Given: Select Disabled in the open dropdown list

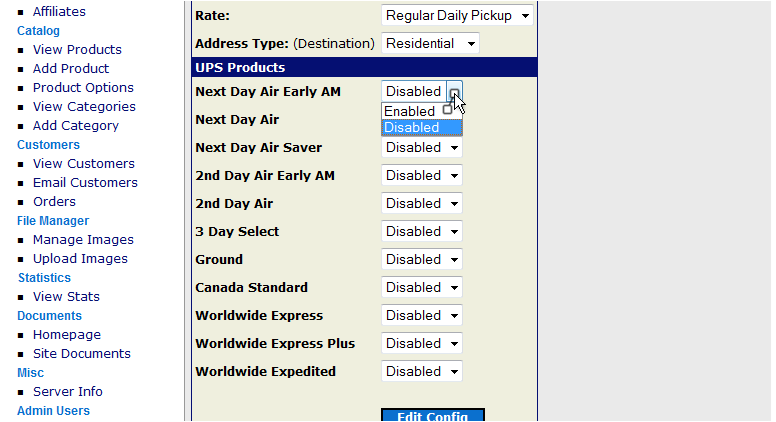Looking at the screenshot, I should (421, 128).
